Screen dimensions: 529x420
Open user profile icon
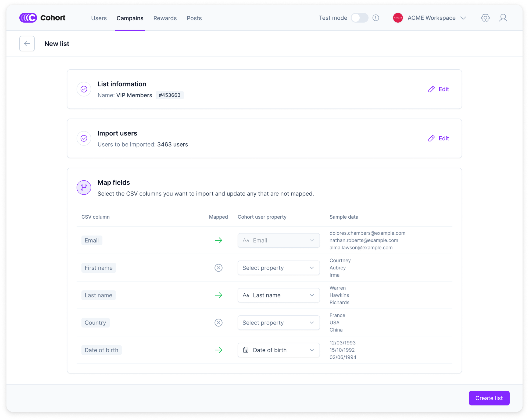click(503, 18)
